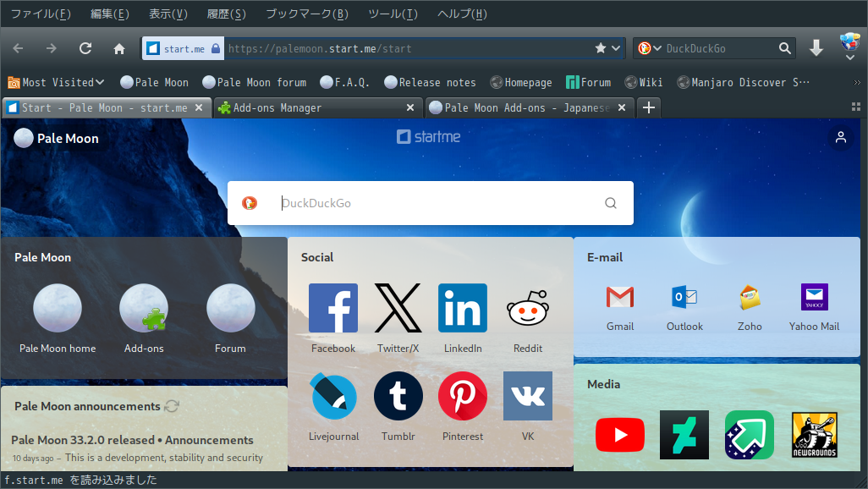Open the Manjaro Discover bookmark
The image size is (868, 489).
click(x=743, y=82)
